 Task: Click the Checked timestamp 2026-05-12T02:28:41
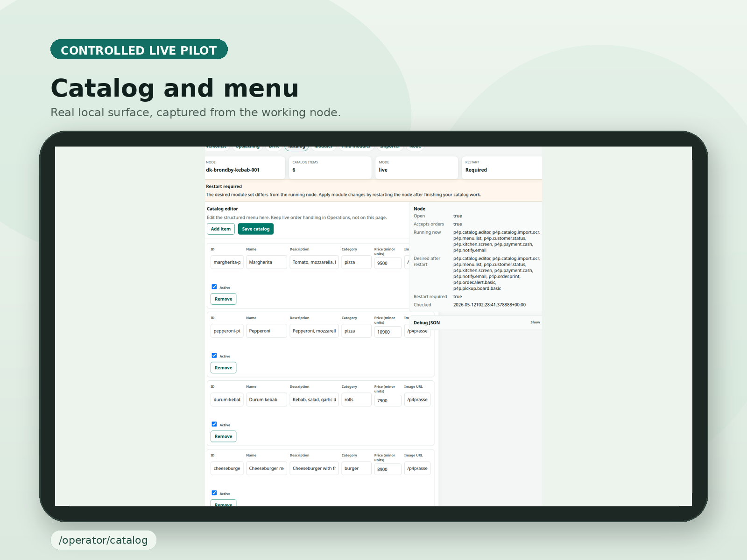tap(489, 305)
